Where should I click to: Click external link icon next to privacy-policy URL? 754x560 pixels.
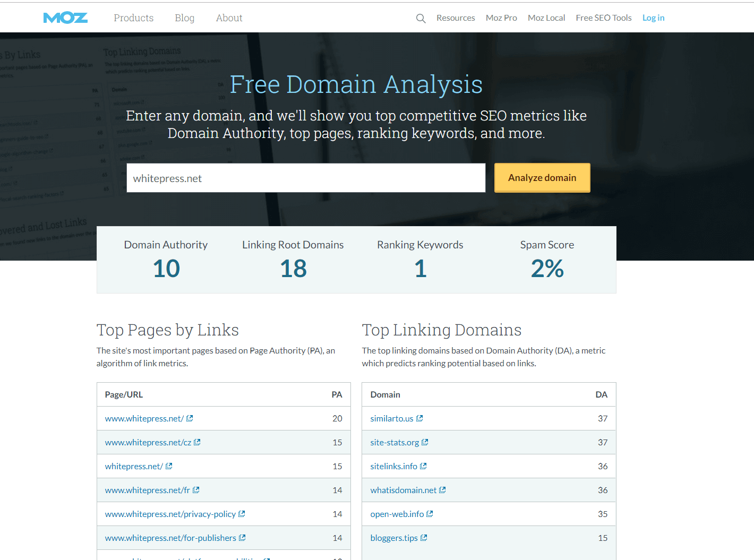[x=242, y=514]
